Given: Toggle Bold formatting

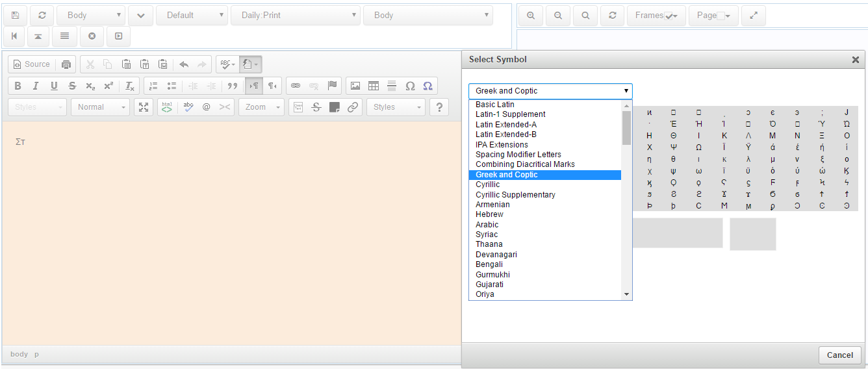Looking at the screenshot, I should coord(18,86).
